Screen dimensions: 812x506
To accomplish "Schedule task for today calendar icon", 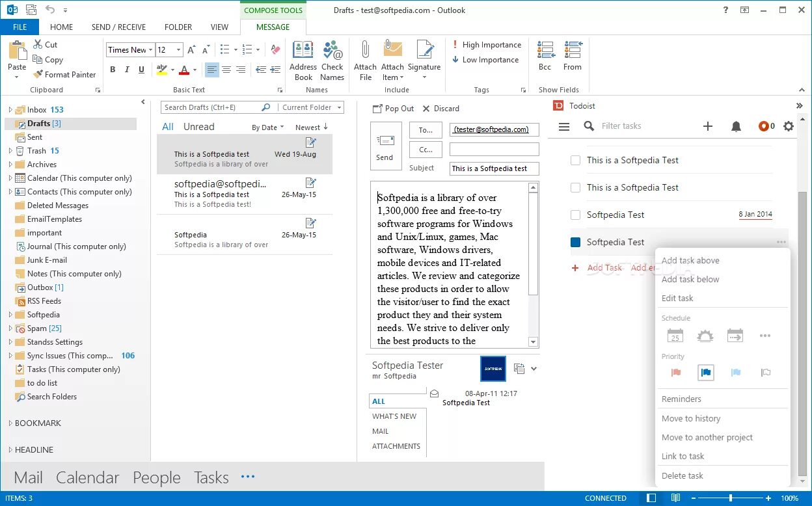I will point(675,336).
